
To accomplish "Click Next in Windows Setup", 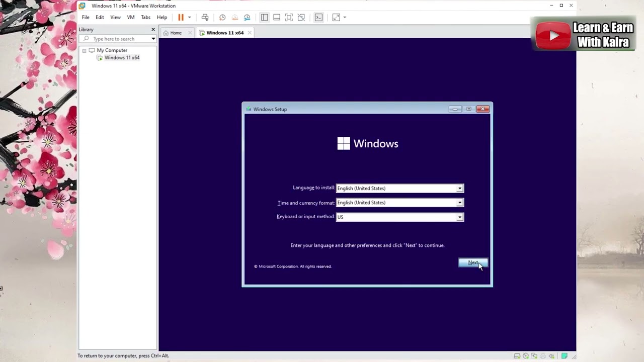I will (x=473, y=262).
